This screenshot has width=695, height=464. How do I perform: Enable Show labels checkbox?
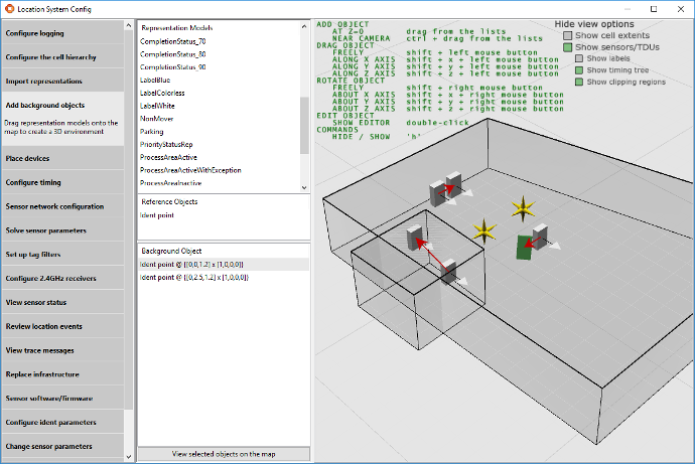(x=579, y=58)
